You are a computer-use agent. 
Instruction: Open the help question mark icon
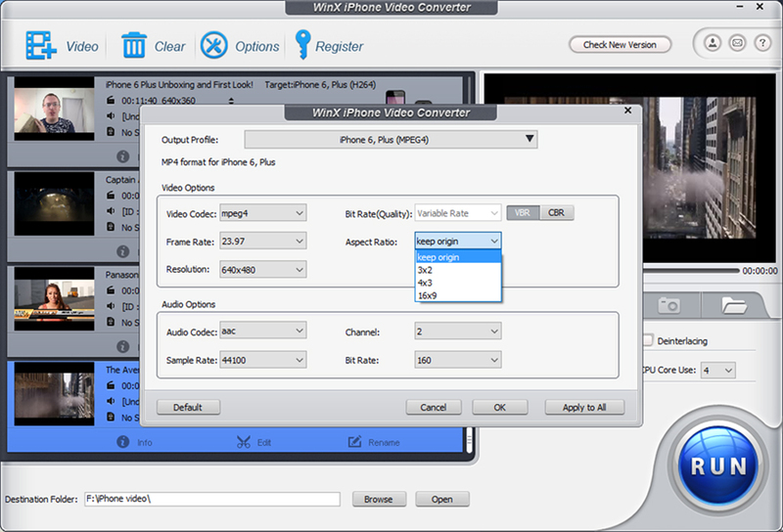(x=762, y=43)
